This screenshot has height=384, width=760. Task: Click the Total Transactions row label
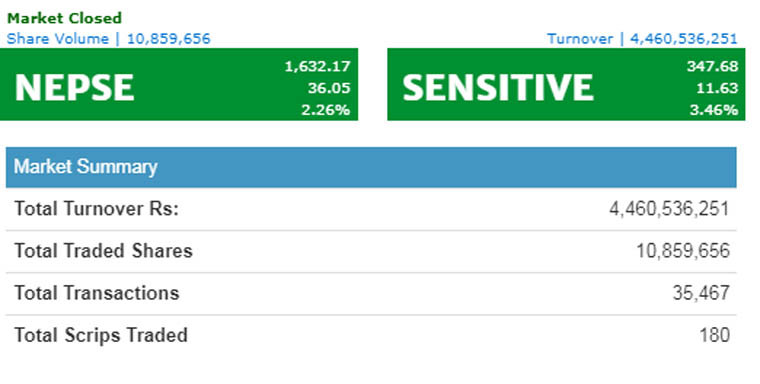(x=97, y=293)
